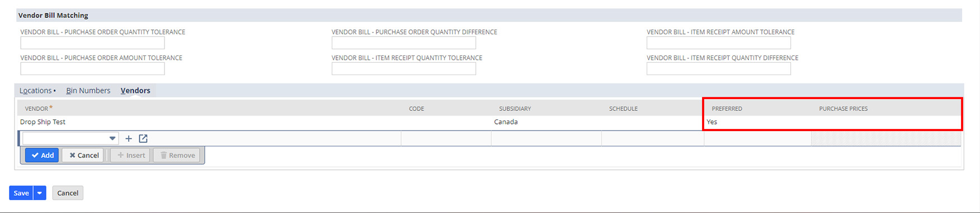This screenshot has height=213, width=980.
Task: Focus Purchase Order Amount Tolerance field
Action: tap(93, 68)
